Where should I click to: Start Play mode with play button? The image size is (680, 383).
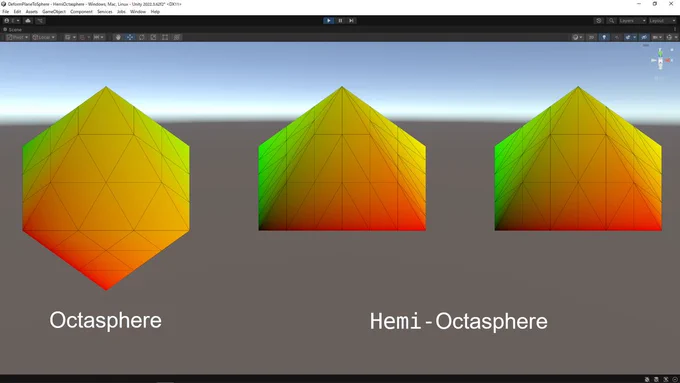click(329, 21)
